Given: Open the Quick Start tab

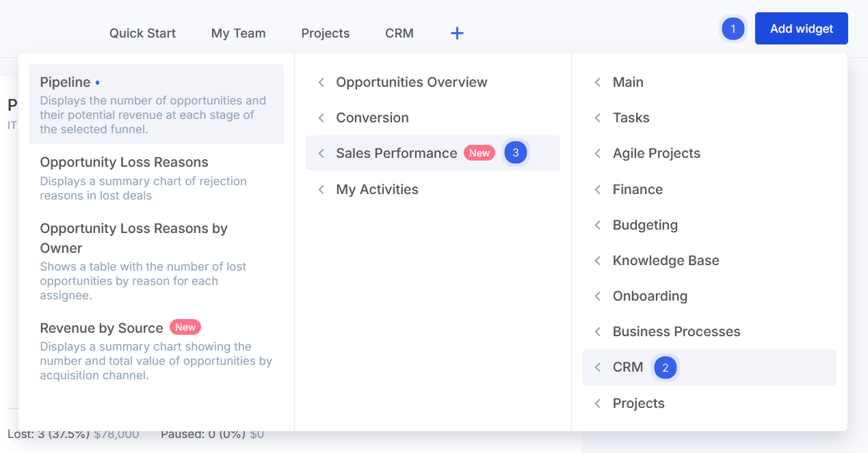Looking at the screenshot, I should (142, 33).
